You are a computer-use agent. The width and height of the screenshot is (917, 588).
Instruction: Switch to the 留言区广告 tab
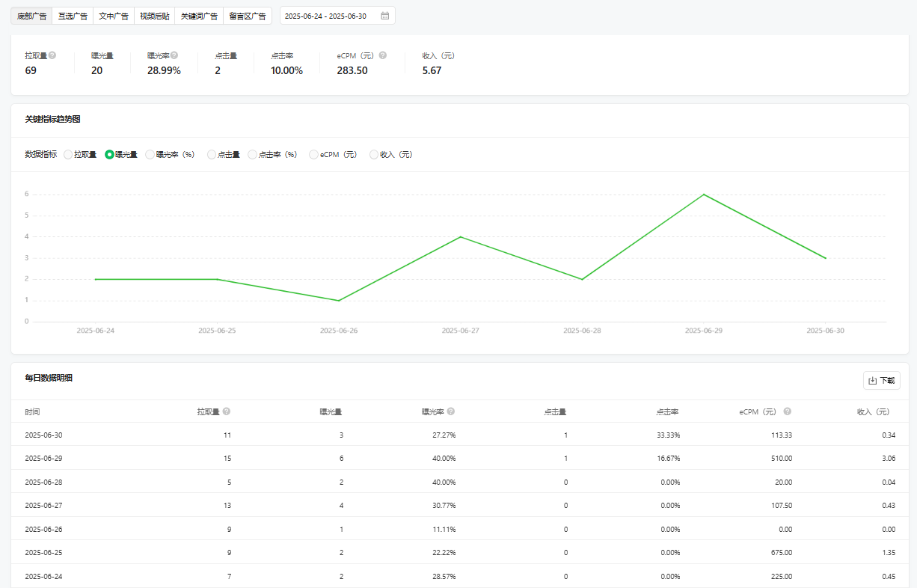(x=248, y=16)
